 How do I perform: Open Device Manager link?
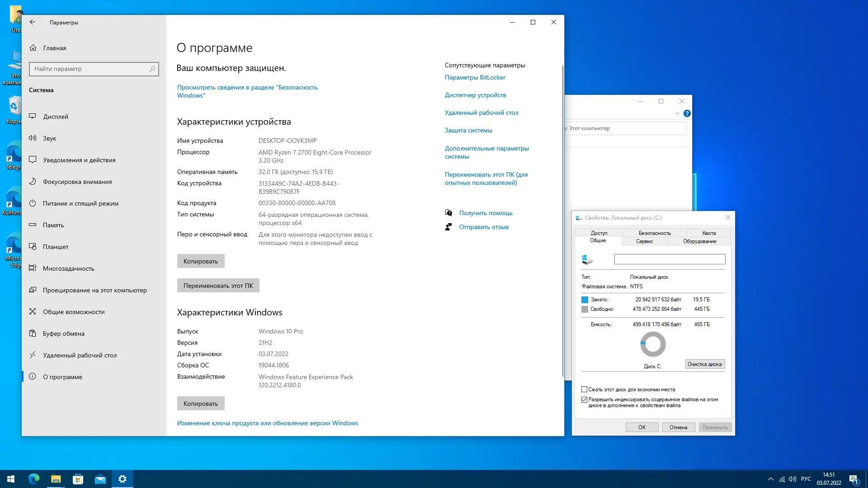(x=475, y=95)
